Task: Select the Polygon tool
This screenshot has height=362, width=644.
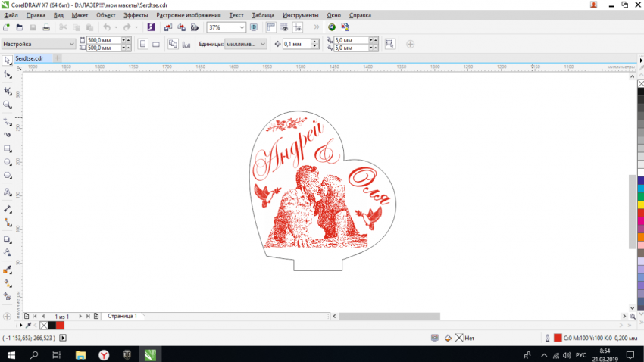Action: (8, 176)
